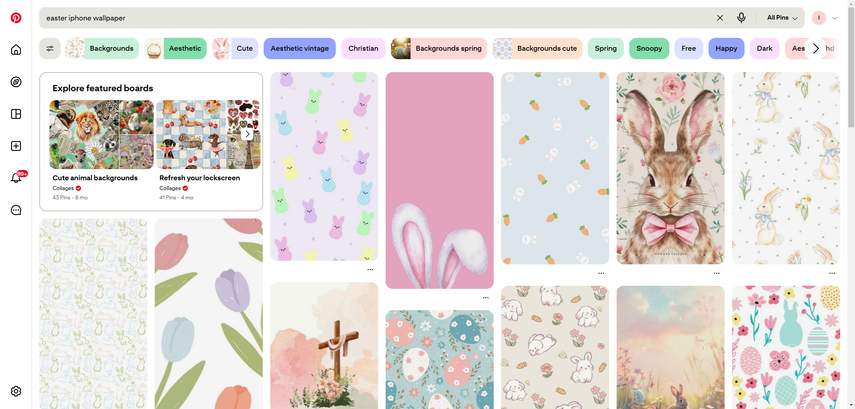The width and height of the screenshot is (855, 409).
Task: Click "41 Pins · 4 mo" text
Action: (x=176, y=197)
